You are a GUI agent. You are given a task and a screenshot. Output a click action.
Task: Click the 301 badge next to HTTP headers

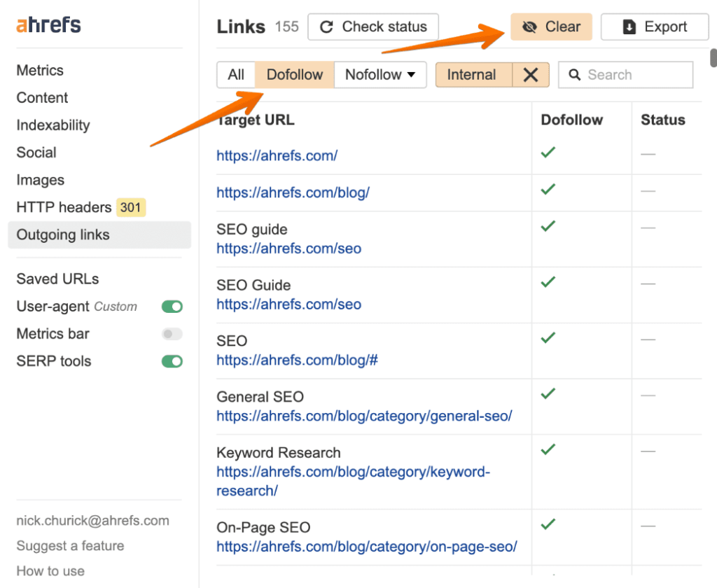click(131, 208)
